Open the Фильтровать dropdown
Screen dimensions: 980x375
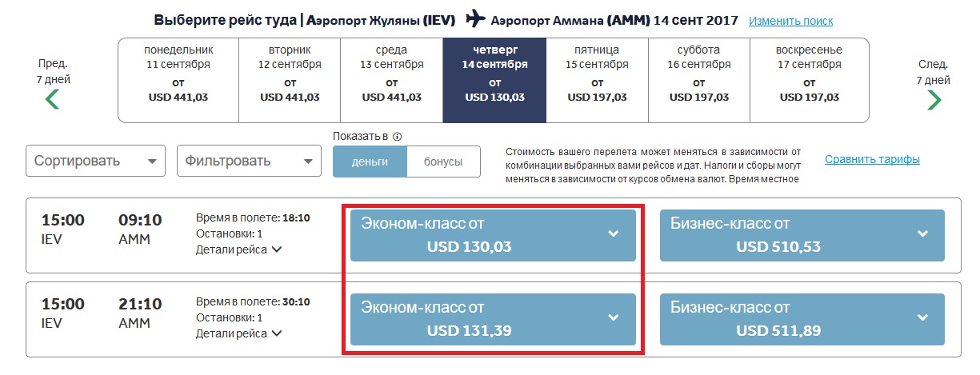[248, 161]
